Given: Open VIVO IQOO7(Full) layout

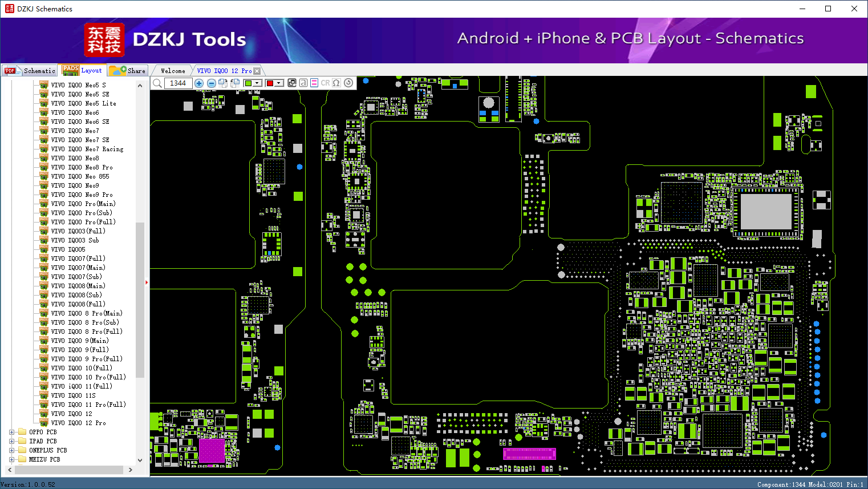Looking at the screenshot, I should point(78,258).
